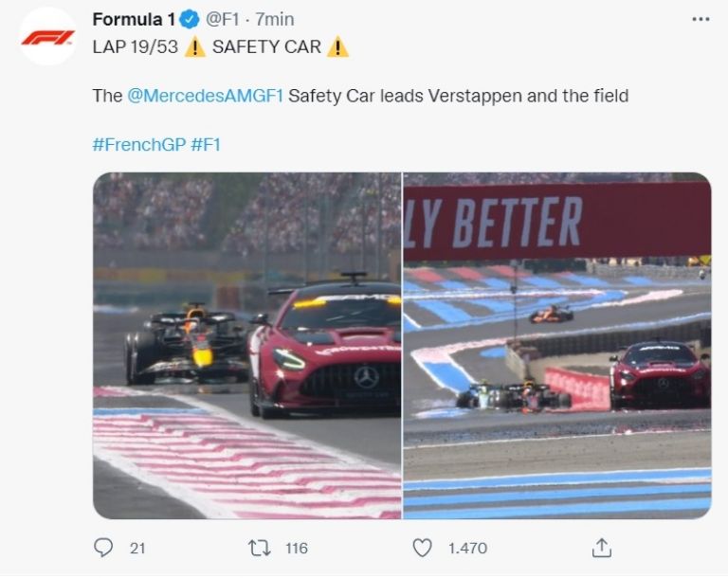
Task: Retweet using the retweet arrows icon
Action: point(259,548)
